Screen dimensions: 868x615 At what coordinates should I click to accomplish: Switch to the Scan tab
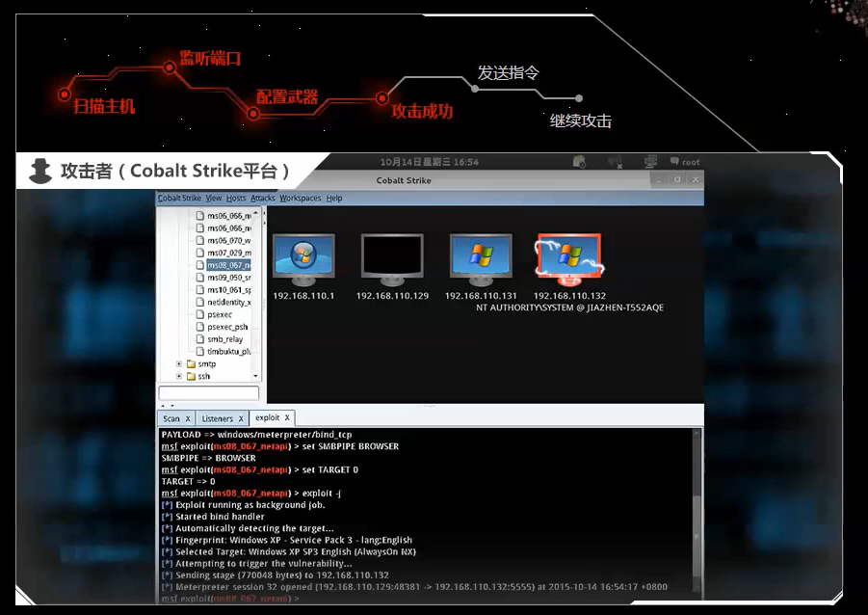pos(171,419)
